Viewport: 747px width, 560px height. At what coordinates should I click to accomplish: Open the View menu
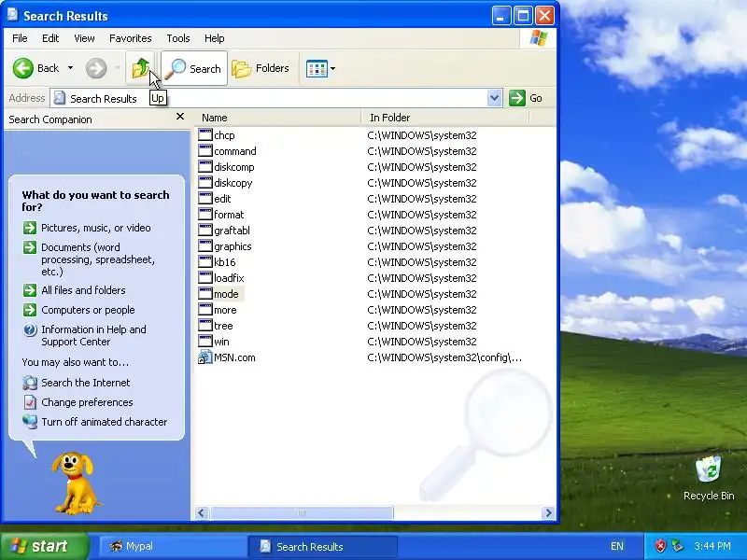pos(84,38)
